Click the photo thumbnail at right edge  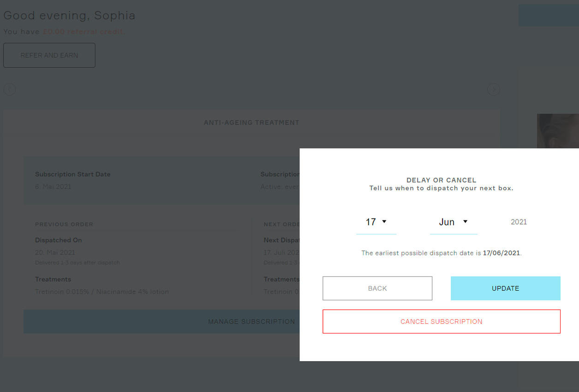[557, 131]
